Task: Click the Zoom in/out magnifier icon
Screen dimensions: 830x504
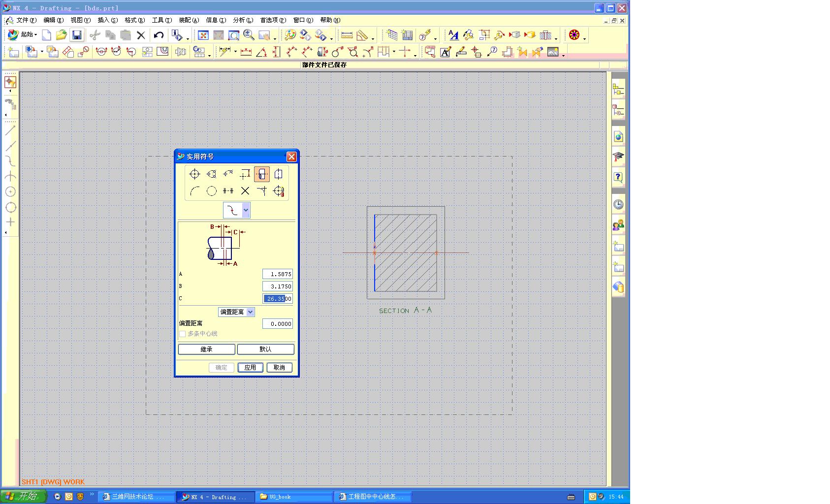Action: click(x=249, y=35)
